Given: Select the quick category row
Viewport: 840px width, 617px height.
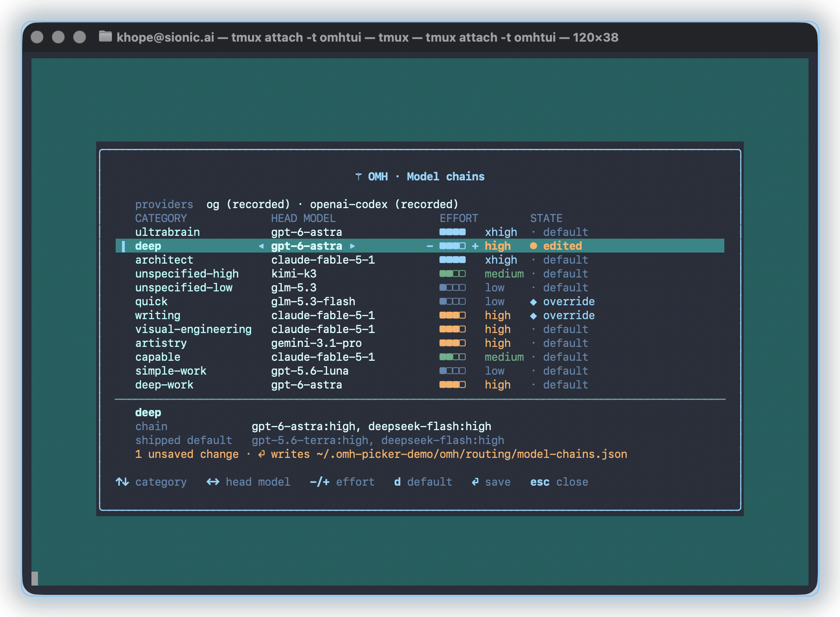Looking at the screenshot, I should point(420,302).
